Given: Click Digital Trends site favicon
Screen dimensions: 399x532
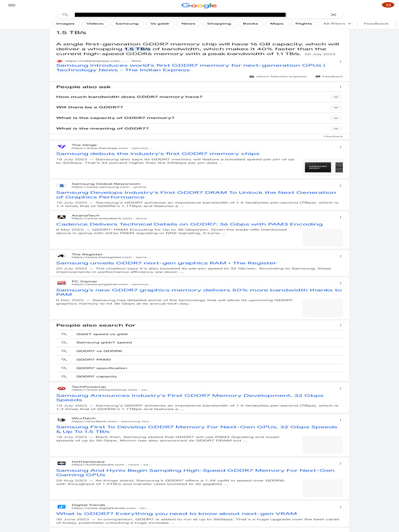Looking at the screenshot, I should tap(61, 507).
